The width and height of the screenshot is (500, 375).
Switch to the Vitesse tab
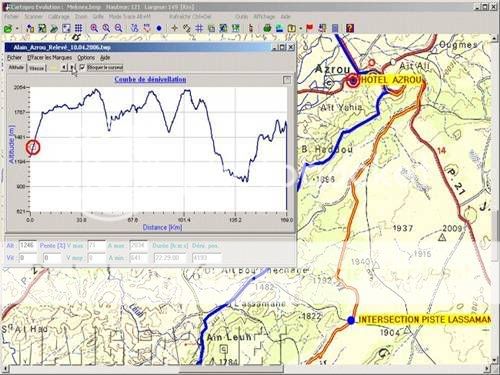[37, 68]
